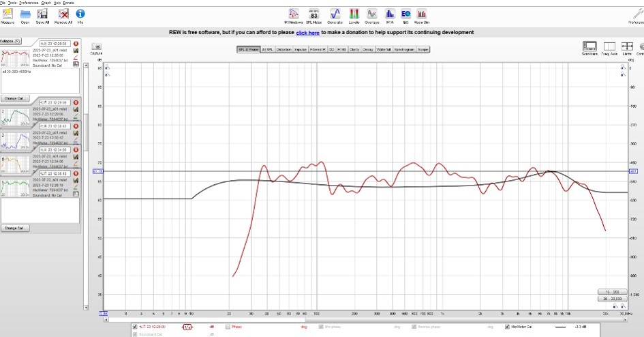Show the Info panel
The width and height of the screenshot is (644, 337).
pos(80,16)
